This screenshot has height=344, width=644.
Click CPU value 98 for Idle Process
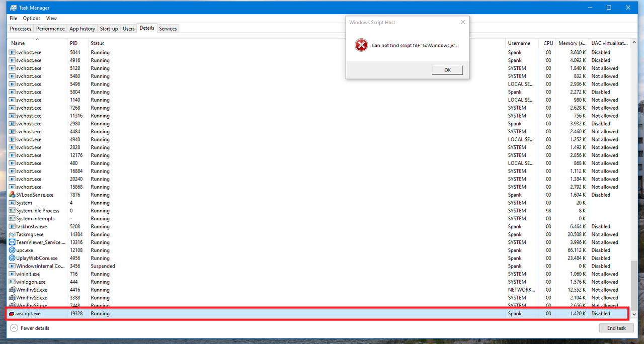tap(548, 211)
